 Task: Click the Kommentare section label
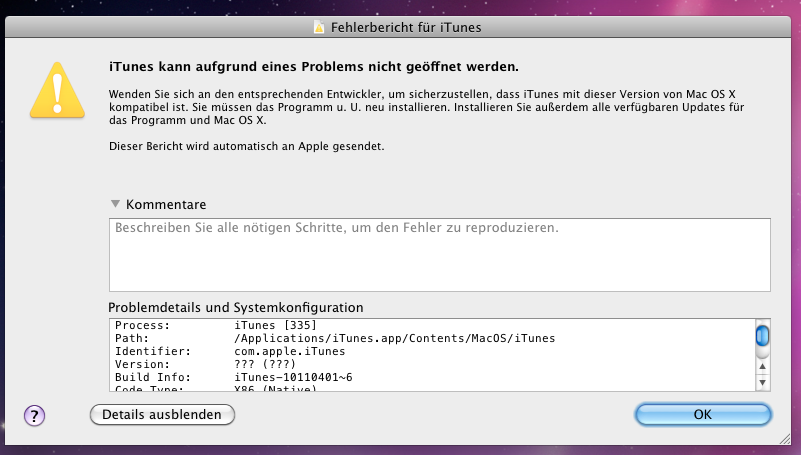(166, 204)
